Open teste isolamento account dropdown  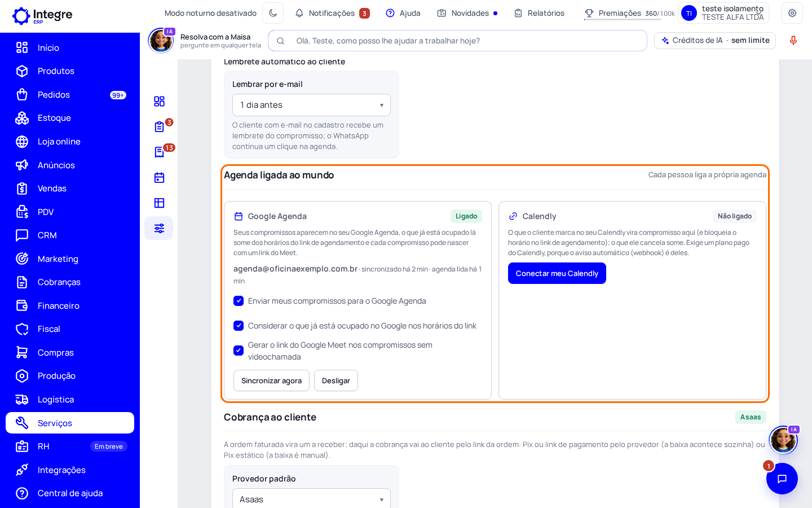[723, 13]
